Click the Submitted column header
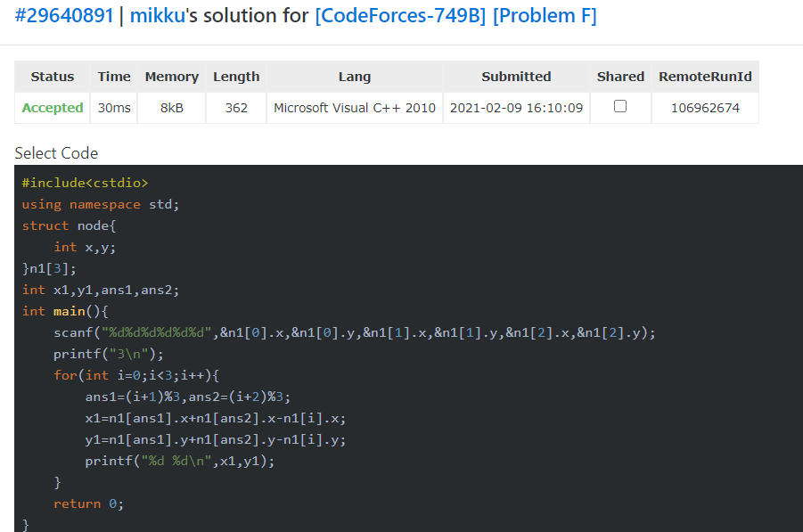803x532 pixels. (x=516, y=77)
